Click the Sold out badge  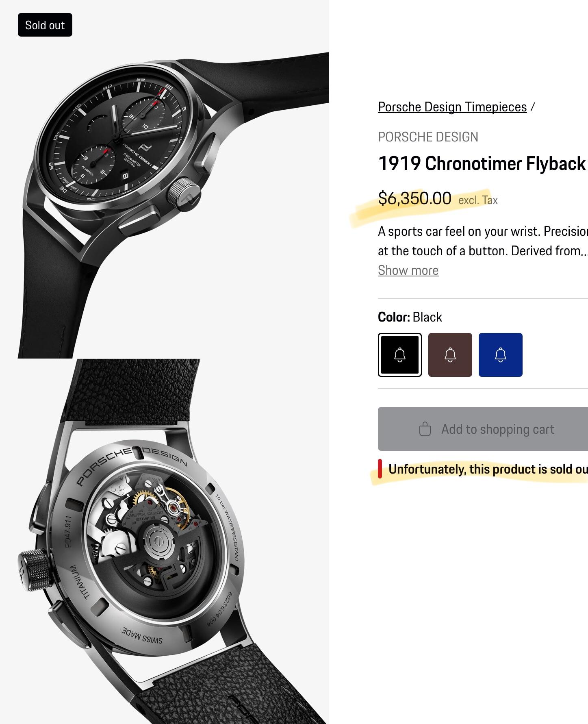(x=45, y=25)
